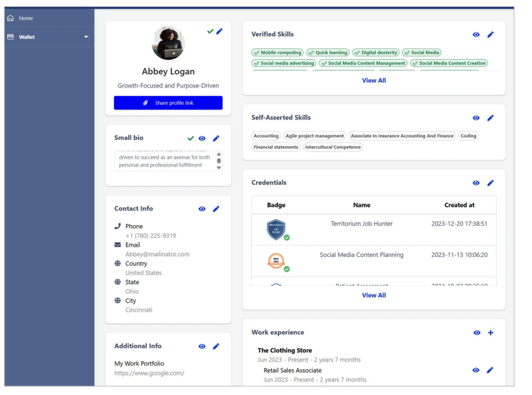Viewport: 532px width, 395px height.
Task: Edit Additional Info with pencil icon
Action: click(x=216, y=347)
